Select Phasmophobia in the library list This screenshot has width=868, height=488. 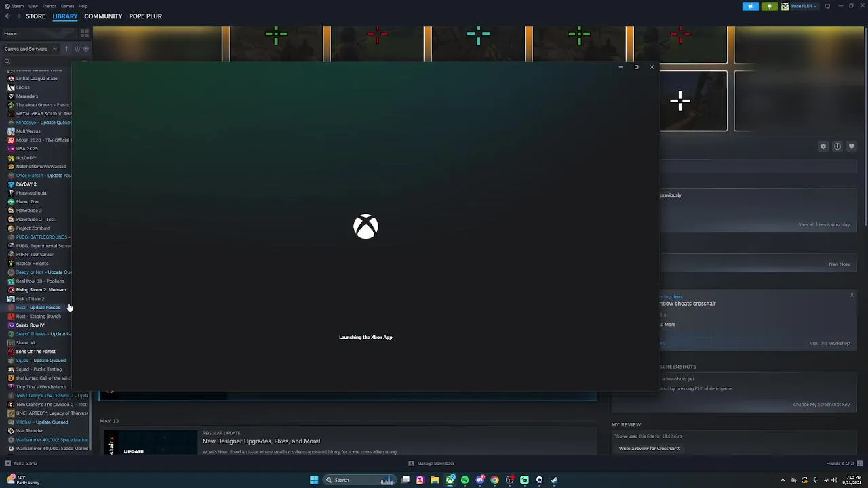[x=31, y=193]
